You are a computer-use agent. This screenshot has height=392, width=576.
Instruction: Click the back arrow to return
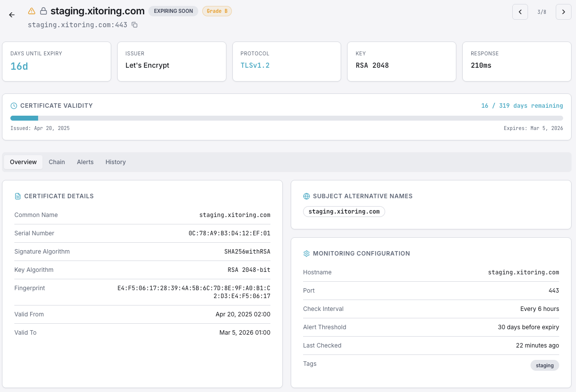[x=11, y=15]
